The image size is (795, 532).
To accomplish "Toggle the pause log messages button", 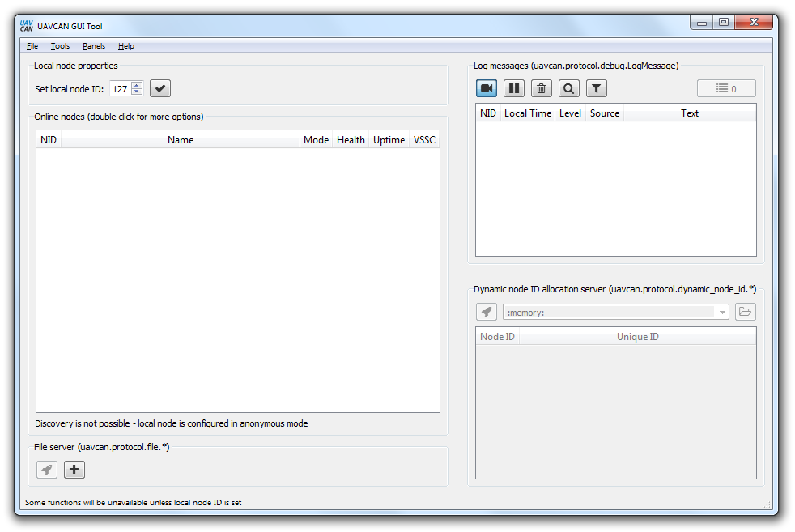I will [x=514, y=88].
